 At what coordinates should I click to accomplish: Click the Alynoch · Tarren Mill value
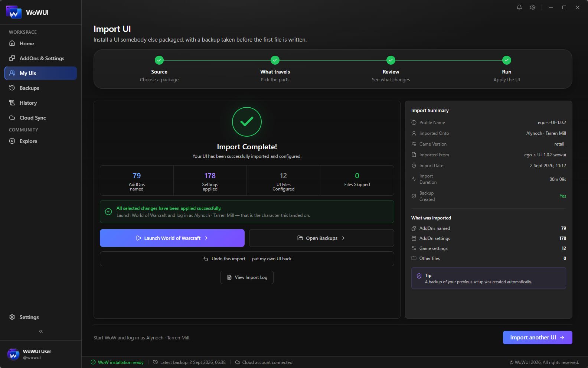click(546, 133)
